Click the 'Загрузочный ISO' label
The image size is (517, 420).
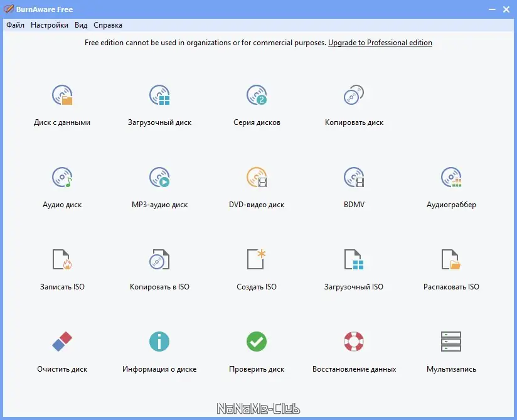(354, 287)
